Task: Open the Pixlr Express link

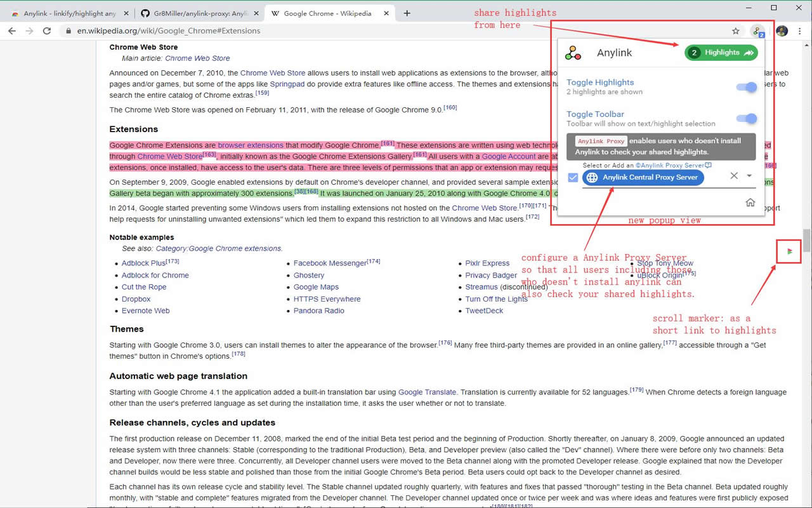Action: [487, 263]
